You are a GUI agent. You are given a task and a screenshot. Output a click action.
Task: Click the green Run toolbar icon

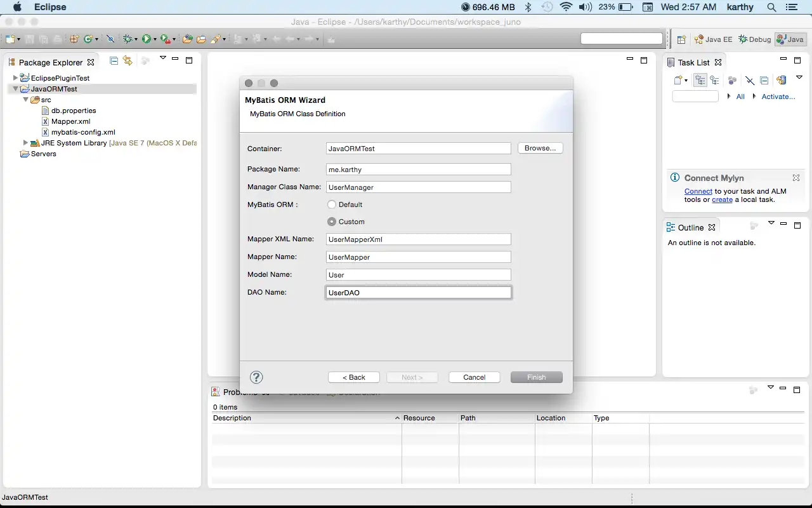(146, 39)
